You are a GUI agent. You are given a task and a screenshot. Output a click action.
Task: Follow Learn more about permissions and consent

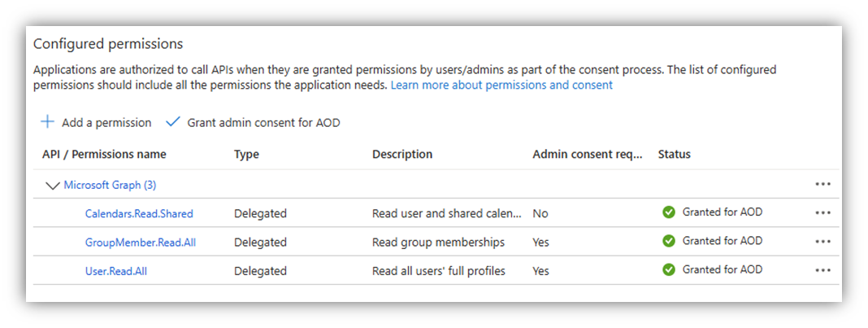point(501,85)
